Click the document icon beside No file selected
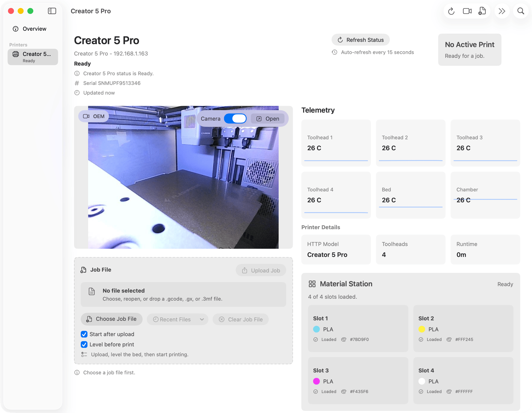The height and width of the screenshot is (413, 532). pos(92,291)
